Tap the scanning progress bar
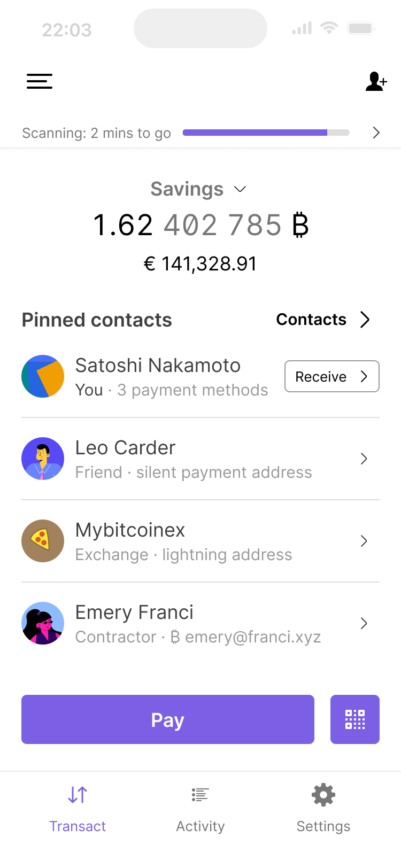This screenshot has width=401, height=868. (x=266, y=133)
